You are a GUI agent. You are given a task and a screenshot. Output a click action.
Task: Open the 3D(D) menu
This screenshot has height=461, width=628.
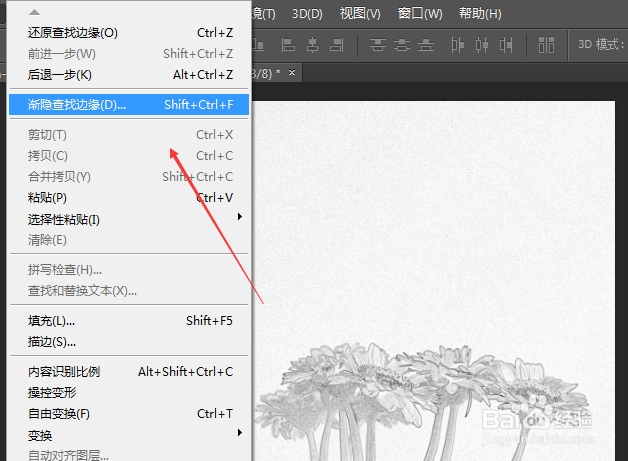(307, 14)
